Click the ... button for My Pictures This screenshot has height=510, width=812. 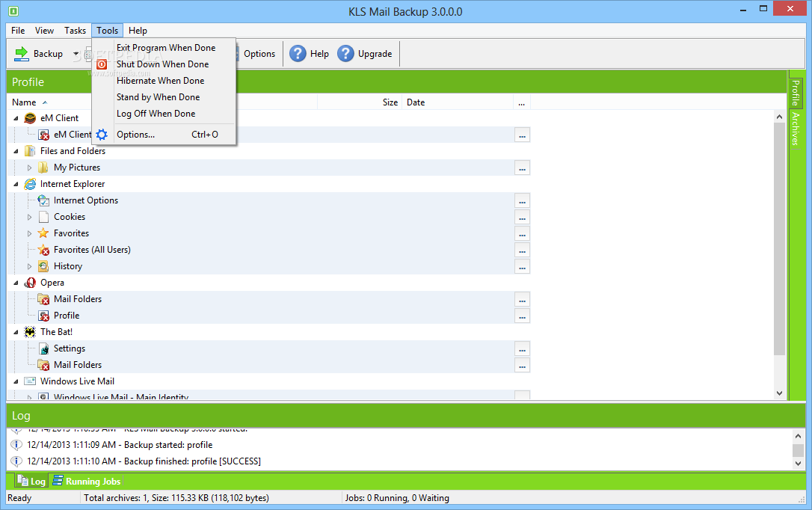522,168
